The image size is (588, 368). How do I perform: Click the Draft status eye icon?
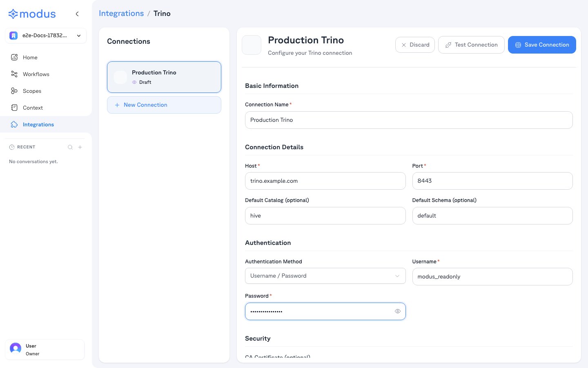(134, 82)
